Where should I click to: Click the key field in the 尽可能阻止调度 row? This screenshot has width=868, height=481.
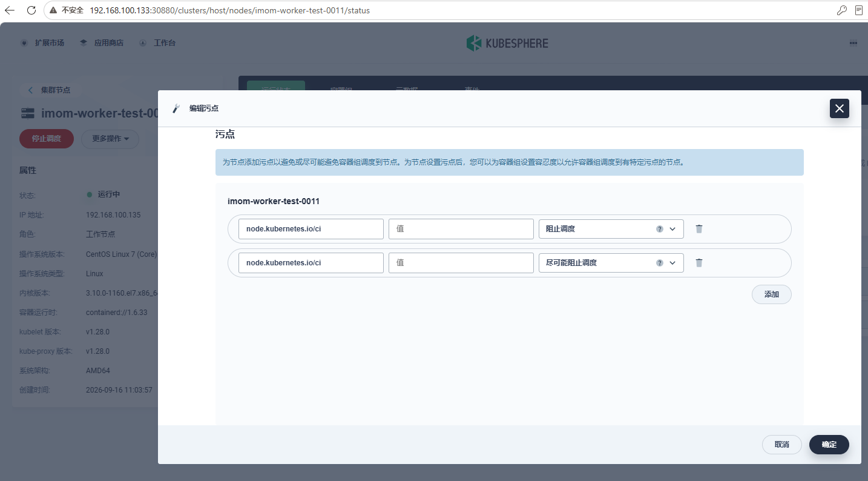point(311,263)
